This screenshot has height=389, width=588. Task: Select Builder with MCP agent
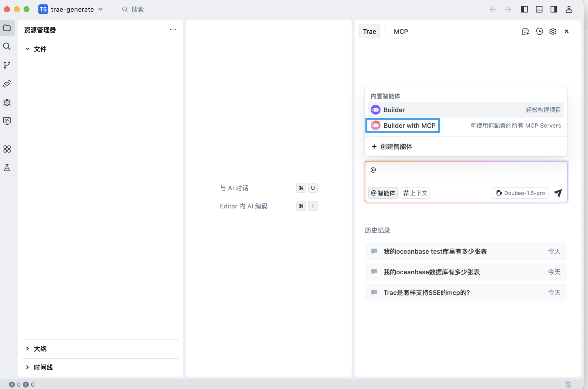point(409,125)
